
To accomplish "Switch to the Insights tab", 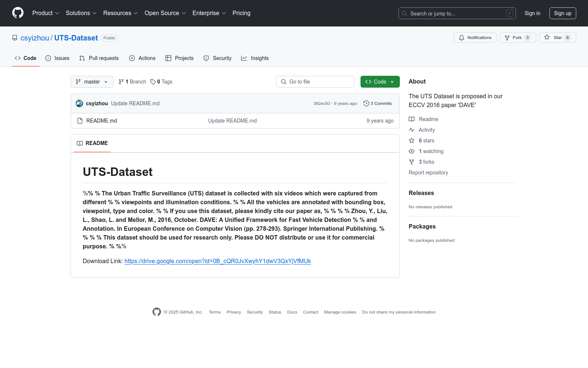I will 255,58.
